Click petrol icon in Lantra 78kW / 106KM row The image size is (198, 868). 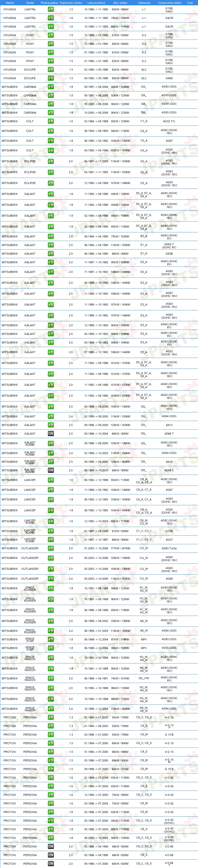[x=51, y=18]
